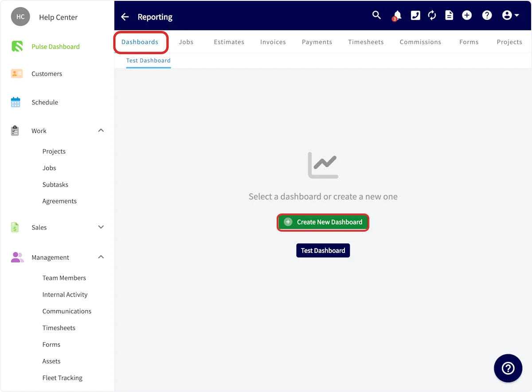Open notifications bell icon

[x=397, y=16]
